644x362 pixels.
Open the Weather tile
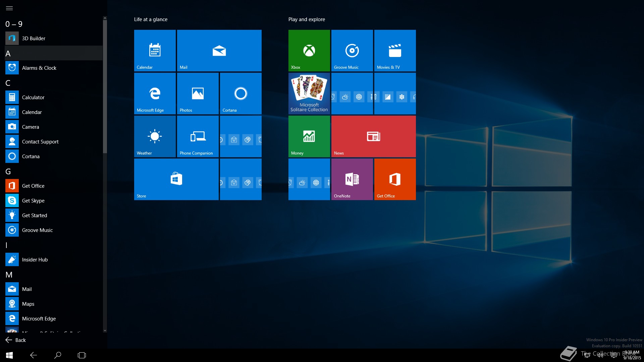pyautogui.click(x=155, y=136)
